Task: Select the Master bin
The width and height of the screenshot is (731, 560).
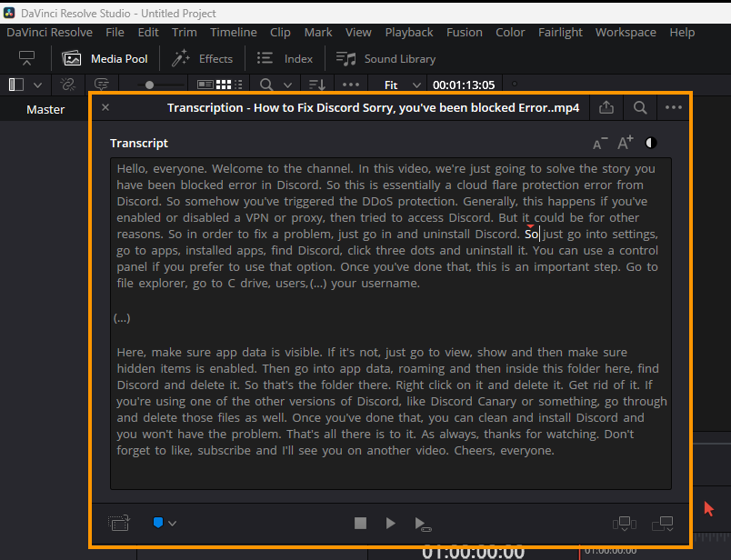Action: pyautogui.click(x=45, y=110)
